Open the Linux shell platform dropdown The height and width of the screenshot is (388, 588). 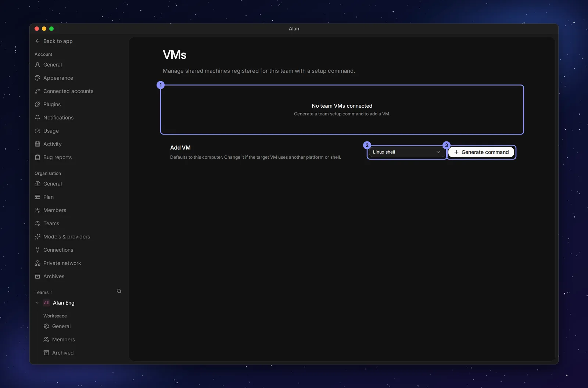pos(406,152)
